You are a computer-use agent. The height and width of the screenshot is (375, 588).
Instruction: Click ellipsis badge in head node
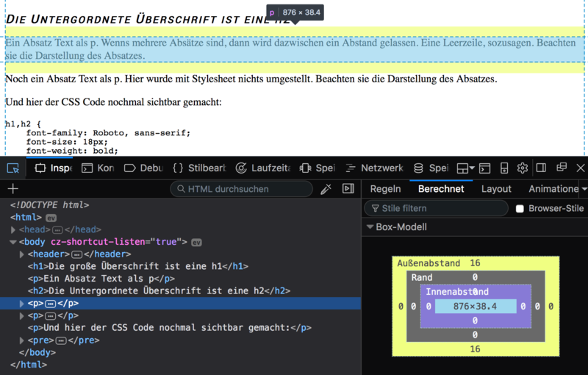(57, 230)
